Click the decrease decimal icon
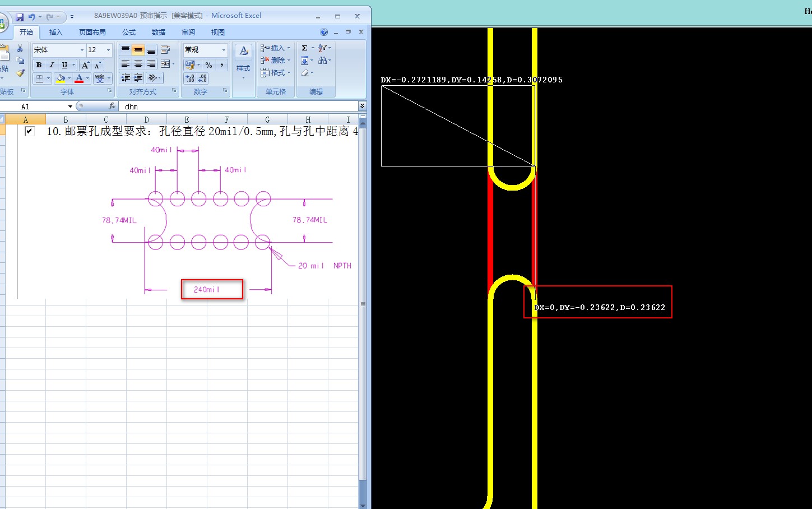The height and width of the screenshot is (509, 812). pyautogui.click(x=203, y=78)
